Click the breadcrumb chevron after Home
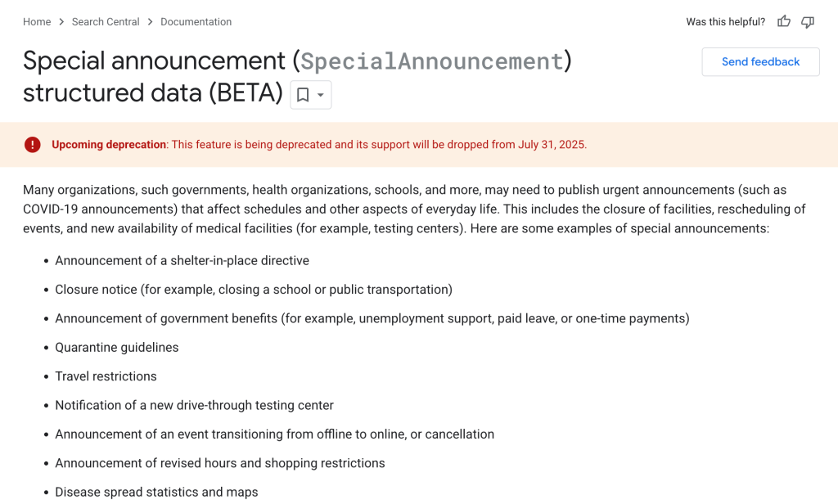This screenshot has width=838, height=504. tap(59, 21)
